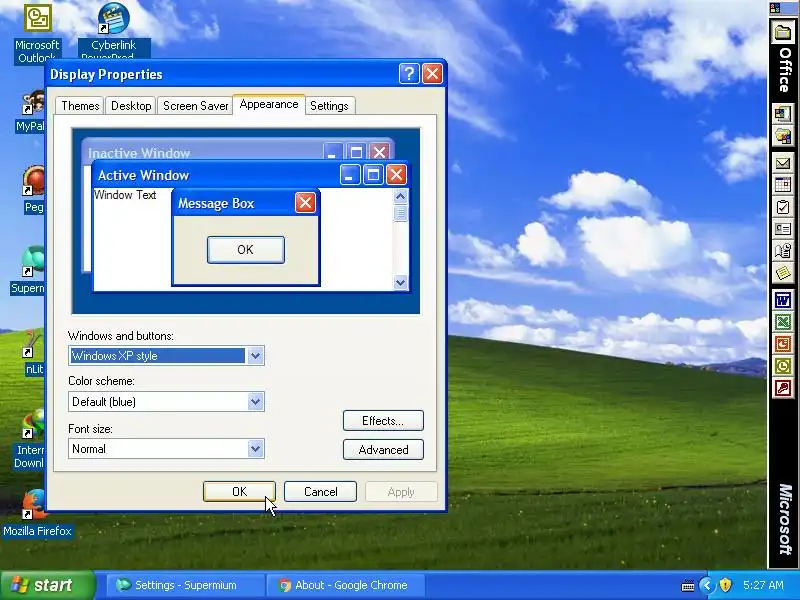The height and width of the screenshot is (600, 800).
Task: Click Active Window preview close button
Action: click(x=396, y=175)
